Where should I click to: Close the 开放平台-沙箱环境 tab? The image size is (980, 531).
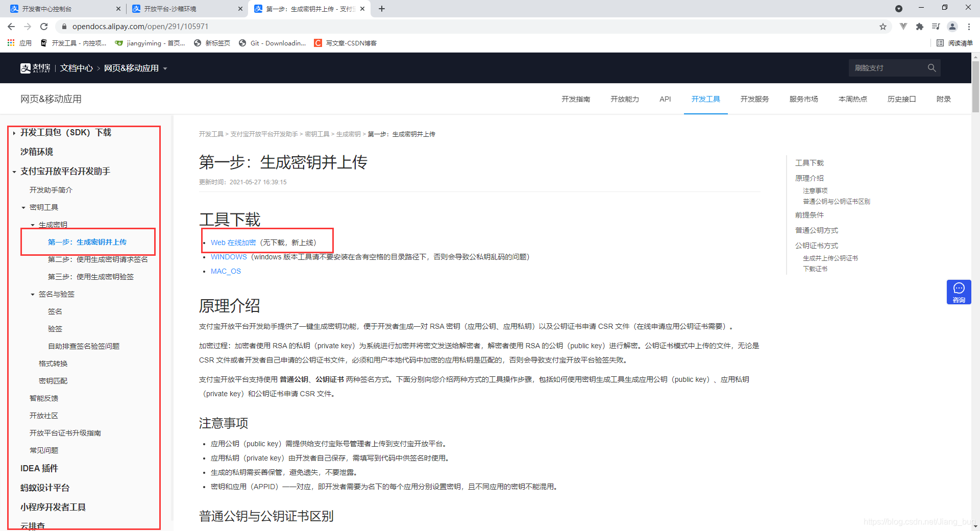coord(240,9)
